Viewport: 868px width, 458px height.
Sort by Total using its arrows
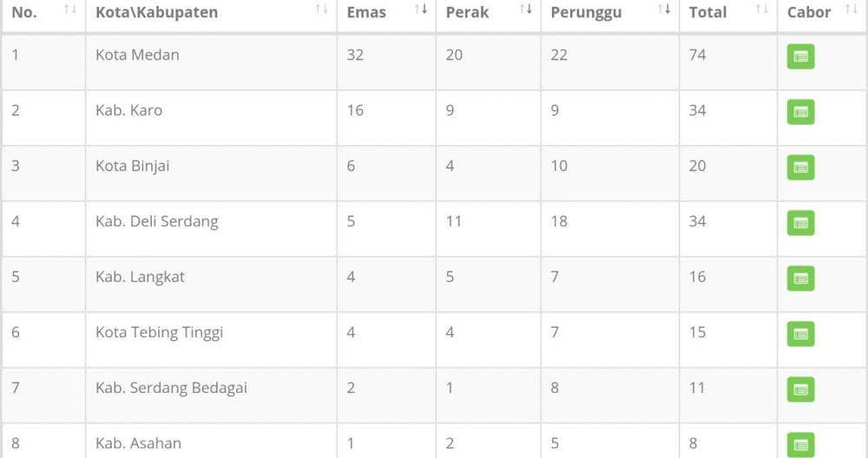click(x=761, y=10)
